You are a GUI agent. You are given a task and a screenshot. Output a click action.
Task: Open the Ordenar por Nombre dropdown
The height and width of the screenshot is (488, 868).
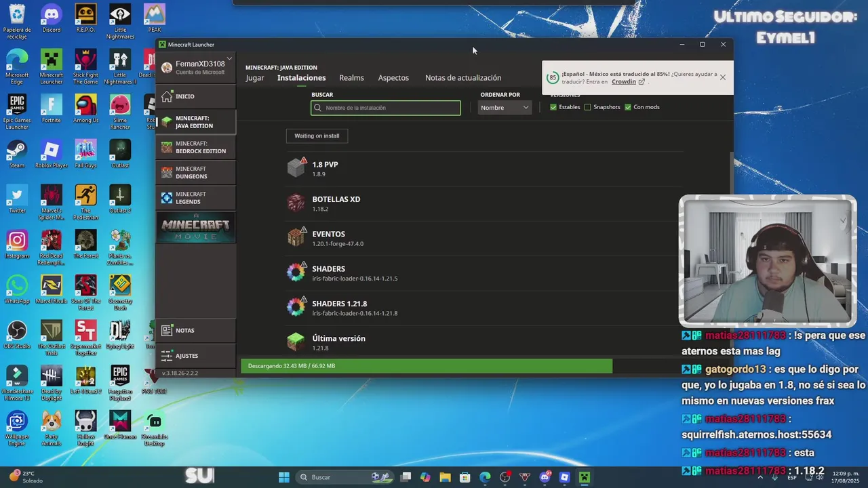click(x=505, y=108)
